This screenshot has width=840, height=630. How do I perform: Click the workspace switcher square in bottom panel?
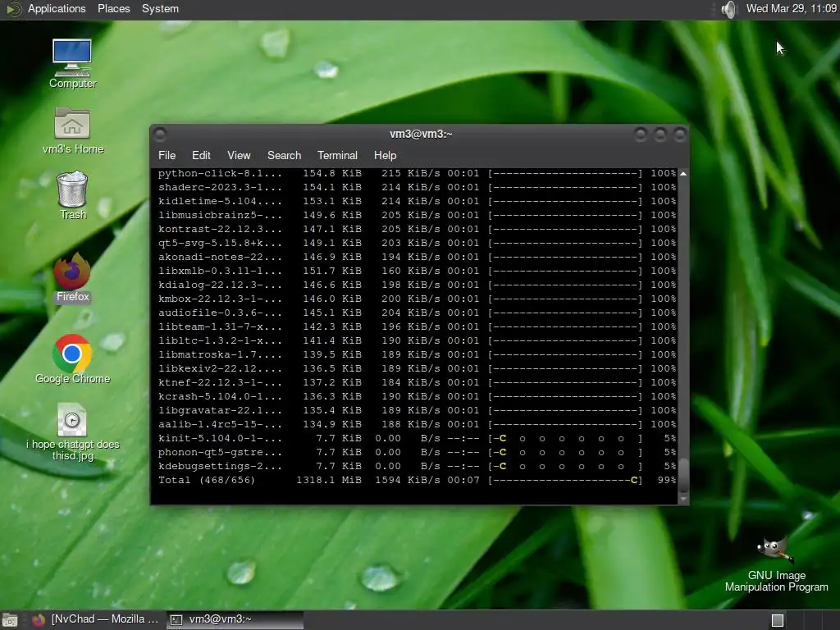click(x=778, y=620)
